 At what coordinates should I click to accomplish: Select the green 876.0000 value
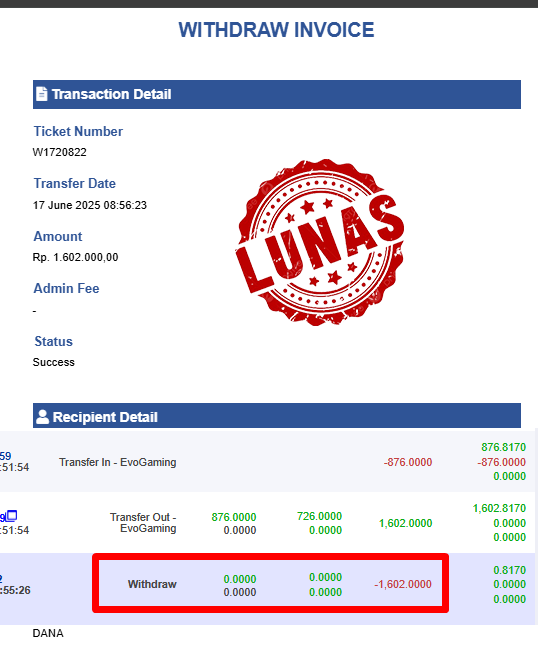tap(234, 517)
